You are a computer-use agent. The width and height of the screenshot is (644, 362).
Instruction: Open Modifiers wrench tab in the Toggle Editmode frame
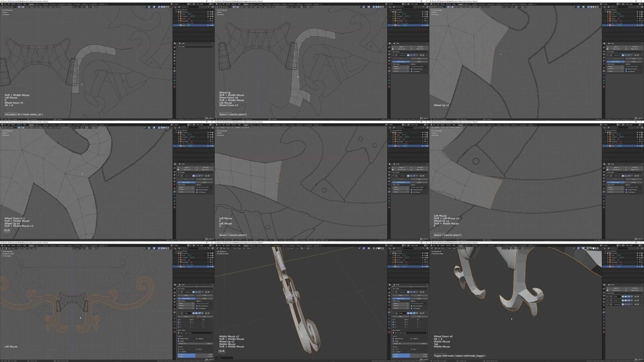pyautogui.click(x=604, y=312)
